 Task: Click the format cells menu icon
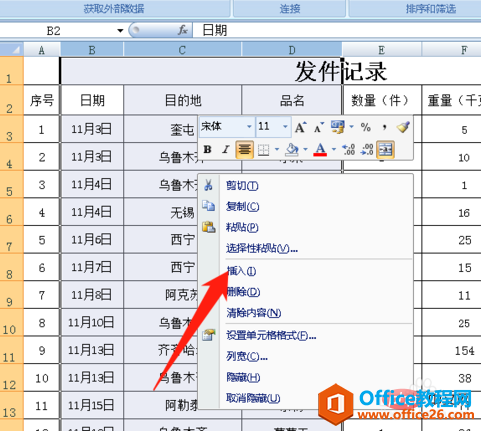tap(209, 335)
